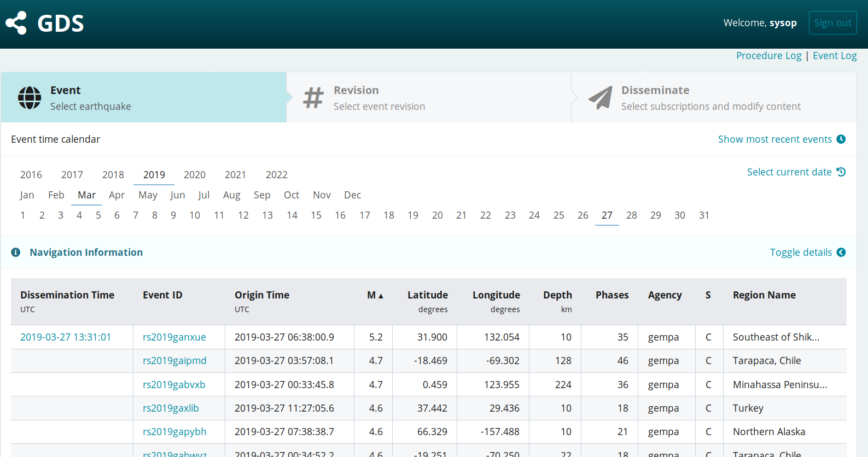
Task: Switch to the Disseminate step tab
Action: coord(714,98)
